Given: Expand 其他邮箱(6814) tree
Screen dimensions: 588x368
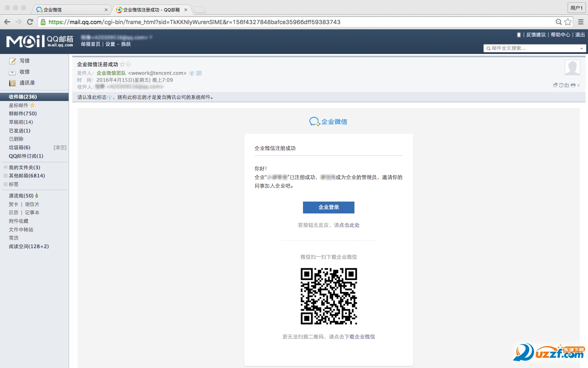Looking at the screenshot, I should tap(5, 176).
